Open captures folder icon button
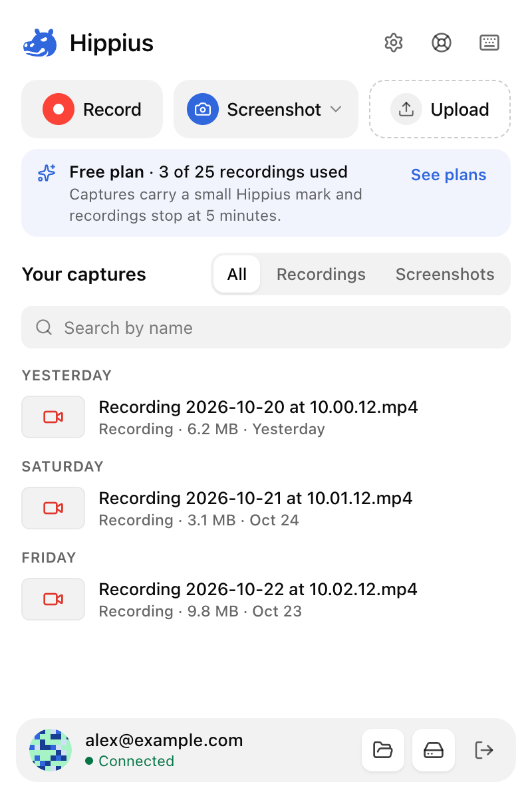This screenshot has height=798, width=532. [x=383, y=750]
